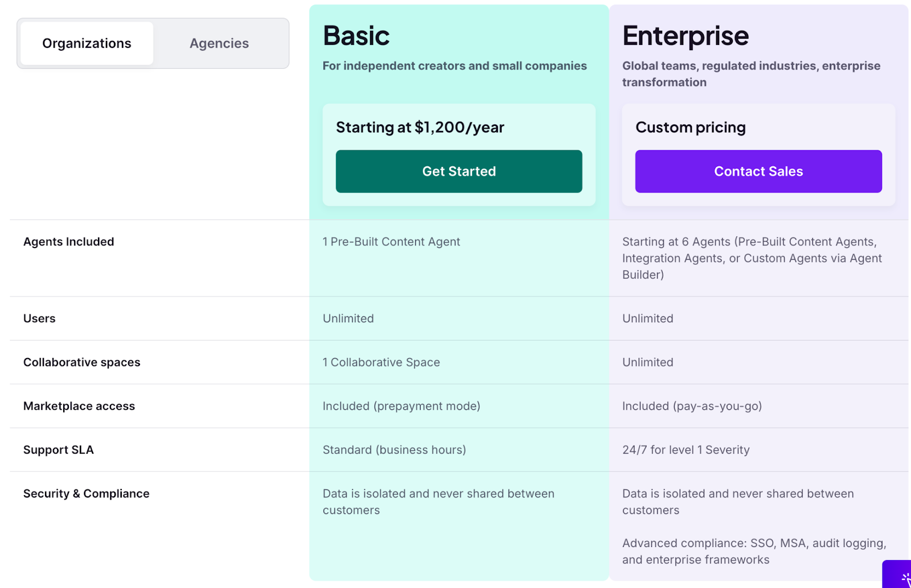Click Get Started for the Basic plan
The width and height of the screenshot is (911, 588).
[x=458, y=171]
